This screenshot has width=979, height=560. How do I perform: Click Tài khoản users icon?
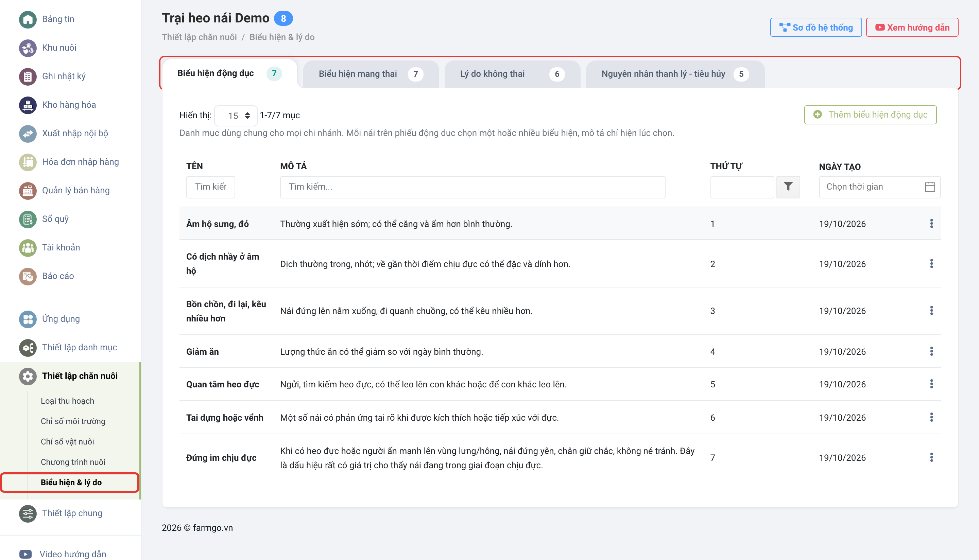[28, 247]
